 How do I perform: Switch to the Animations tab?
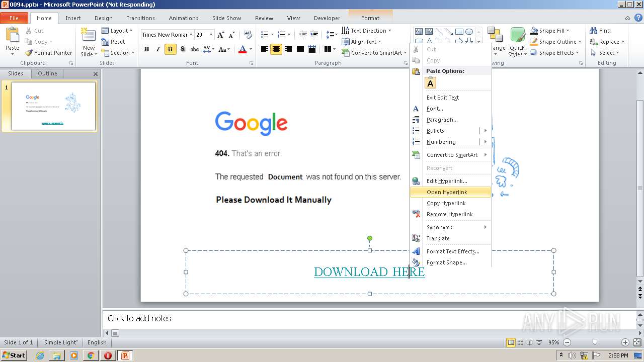point(183,18)
